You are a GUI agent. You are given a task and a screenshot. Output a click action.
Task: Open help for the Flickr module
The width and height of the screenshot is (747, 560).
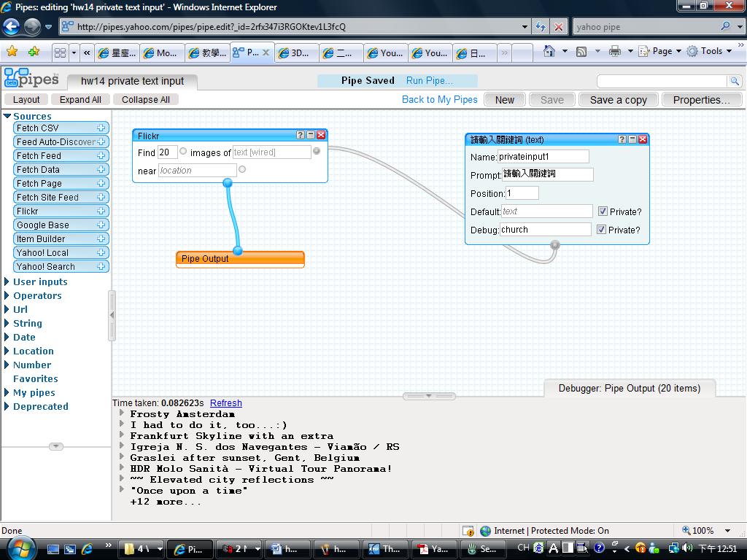click(x=300, y=135)
